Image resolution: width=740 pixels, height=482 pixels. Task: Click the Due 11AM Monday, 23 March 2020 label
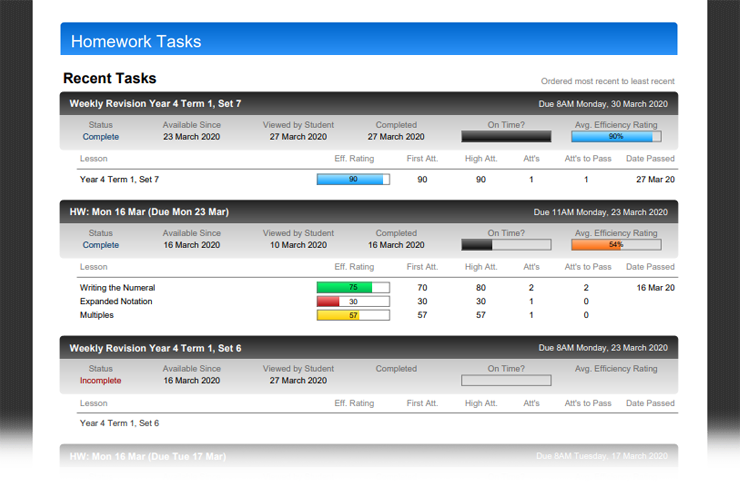click(601, 212)
